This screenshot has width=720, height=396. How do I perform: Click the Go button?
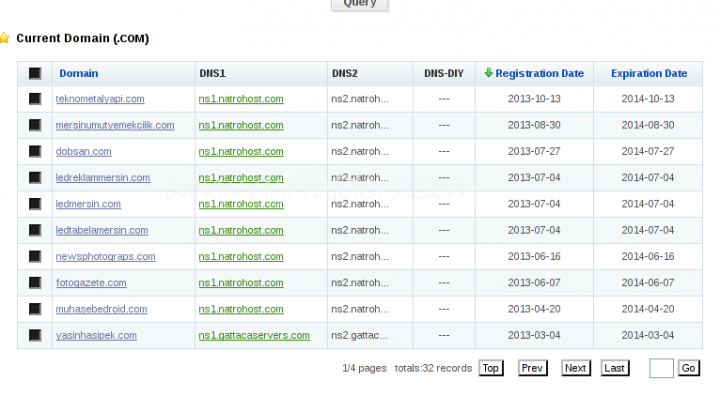click(x=688, y=368)
